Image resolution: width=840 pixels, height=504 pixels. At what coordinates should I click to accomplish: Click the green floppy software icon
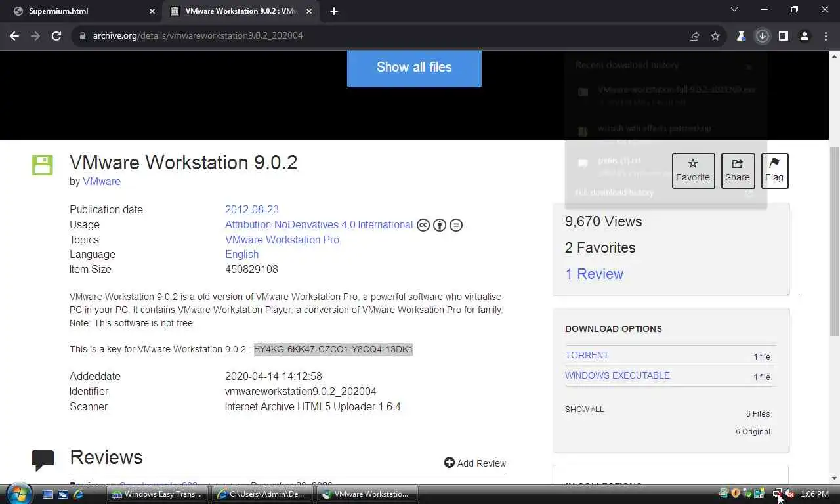coord(42,165)
